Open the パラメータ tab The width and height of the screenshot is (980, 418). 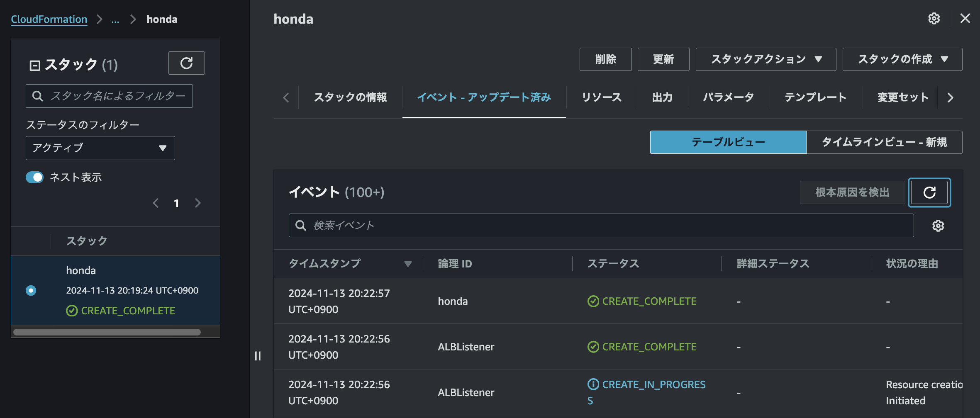(729, 97)
